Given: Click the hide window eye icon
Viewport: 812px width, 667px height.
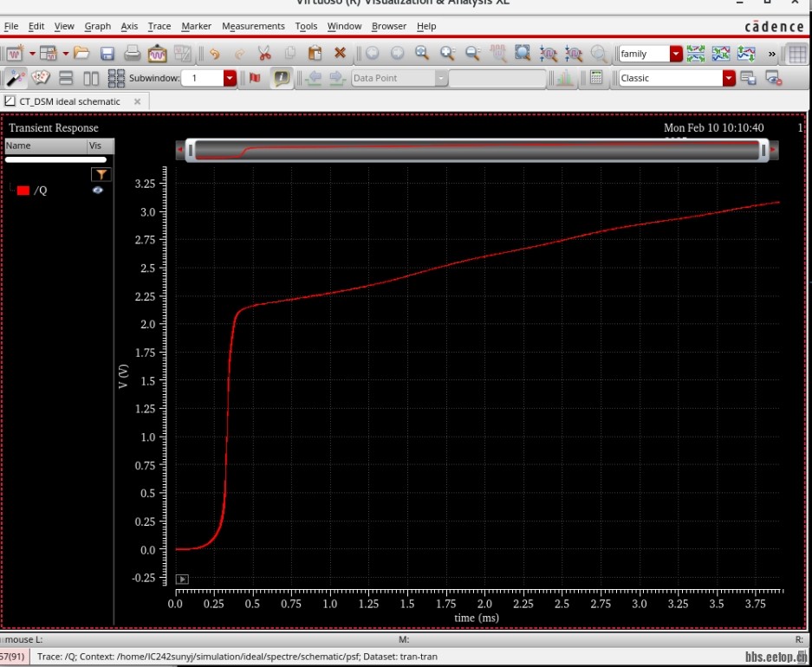Looking at the screenshot, I should (774, 78).
